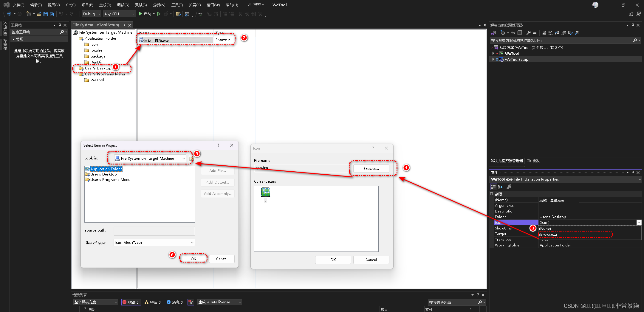Click the Collapse All icon in Solution Explorer
Screen dimensions: 644x312
click(x=520, y=33)
